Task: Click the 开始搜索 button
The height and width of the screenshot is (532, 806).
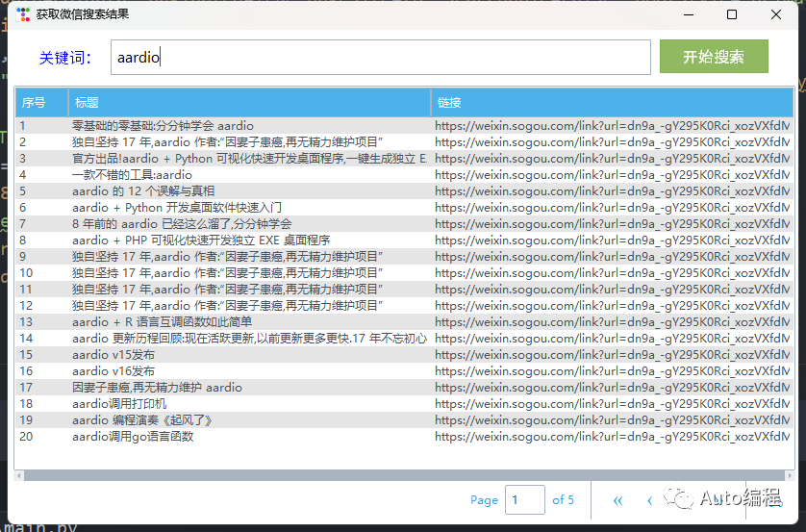Action: (714, 57)
